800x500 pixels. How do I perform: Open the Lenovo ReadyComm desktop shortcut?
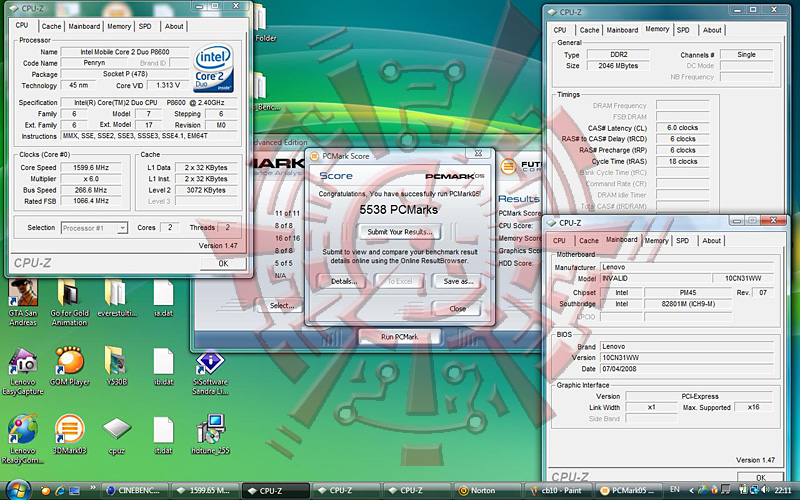tap(23, 439)
